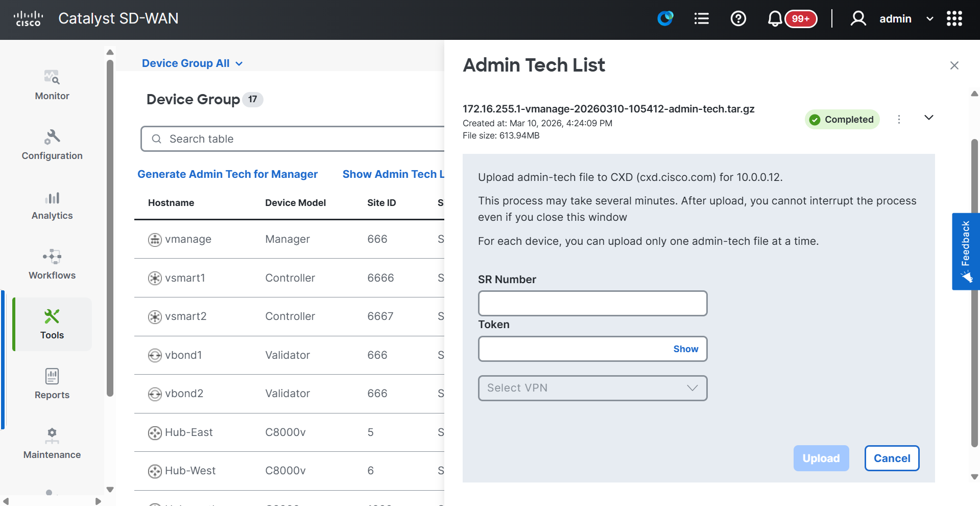This screenshot has height=506, width=980.
Task: Open Workflows from the left navigation
Action: (x=52, y=264)
